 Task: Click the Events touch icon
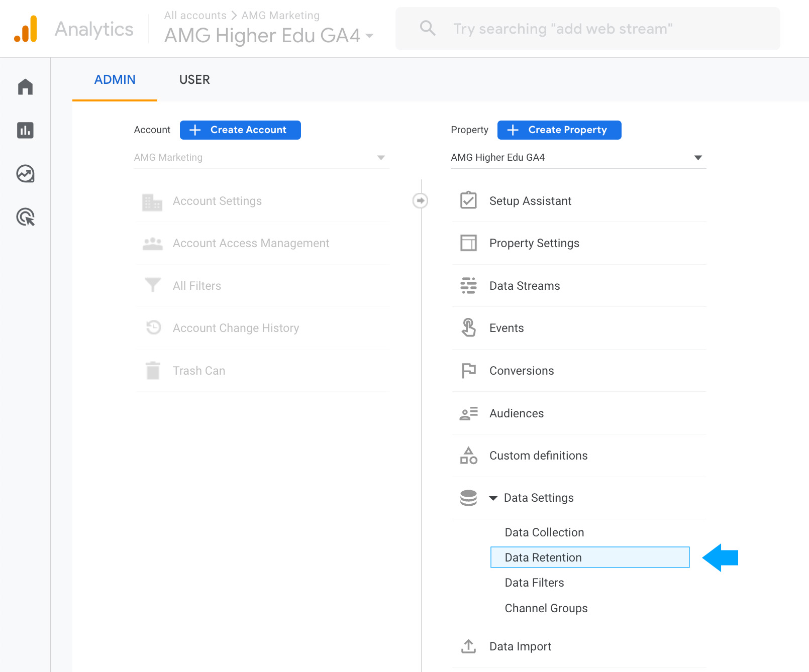click(468, 327)
